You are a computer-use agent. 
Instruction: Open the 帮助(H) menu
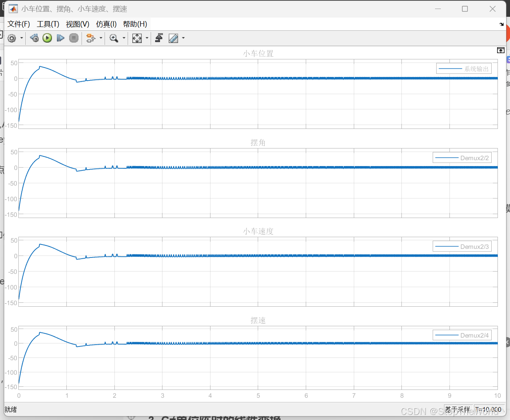135,24
